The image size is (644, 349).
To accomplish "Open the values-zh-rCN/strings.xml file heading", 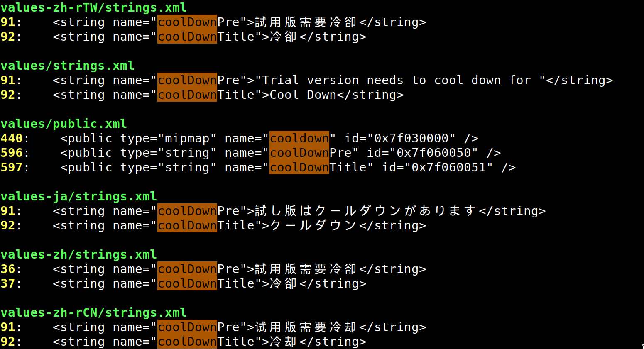I will (93, 312).
